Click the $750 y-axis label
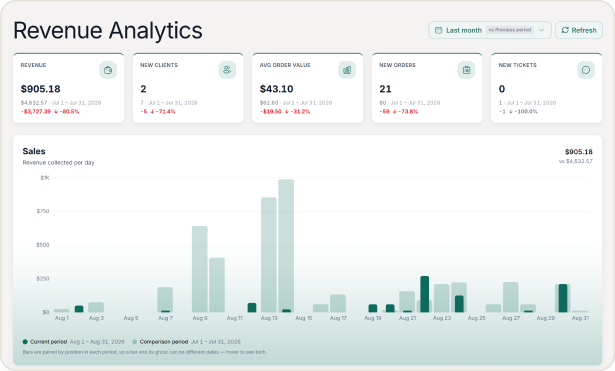Image resolution: width=615 pixels, height=371 pixels. click(x=43, y=211)
